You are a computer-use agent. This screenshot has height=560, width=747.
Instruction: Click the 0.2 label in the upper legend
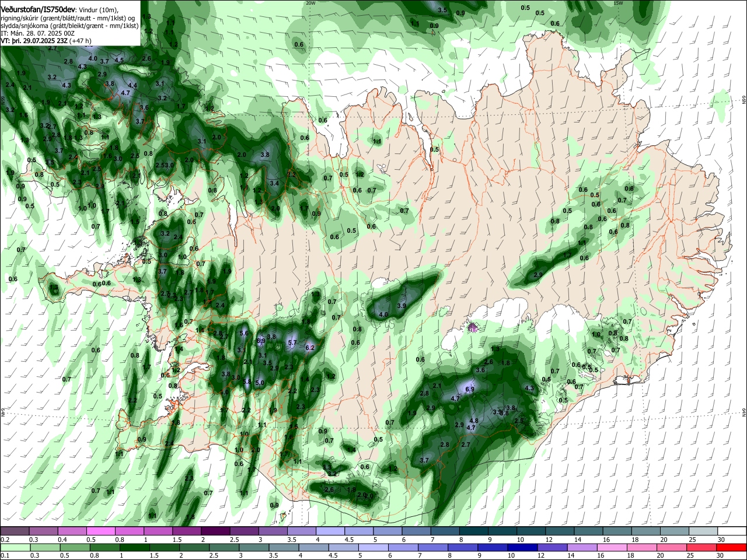(5, 540)
